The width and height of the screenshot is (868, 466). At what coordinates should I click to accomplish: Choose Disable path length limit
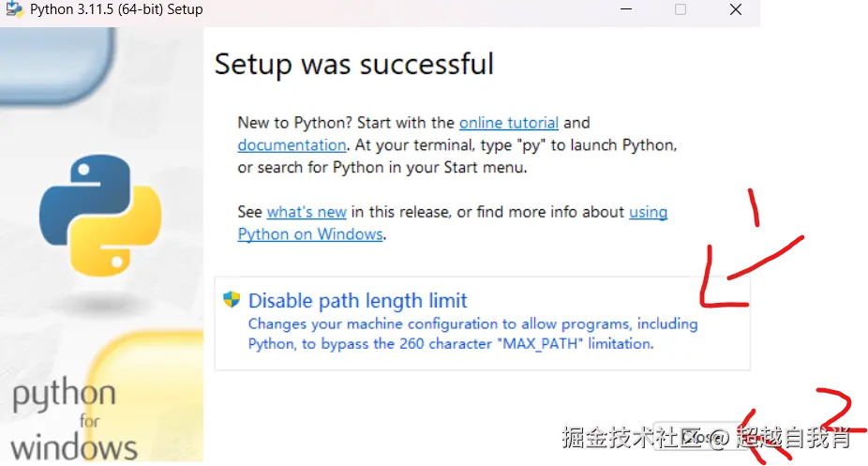click(482, 323)
